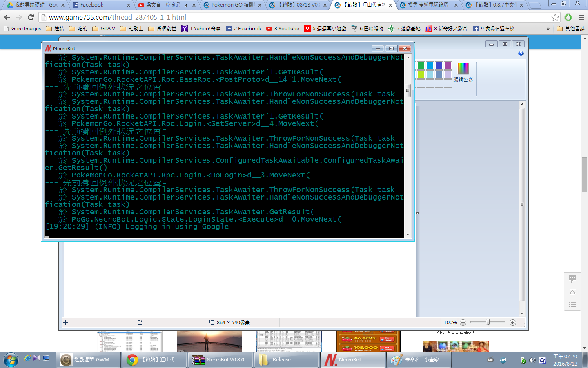The image size is (588, 368).
Task: Open the 5.摸摸耳小遊戲 bookmark
Action: tap(325, 29)
